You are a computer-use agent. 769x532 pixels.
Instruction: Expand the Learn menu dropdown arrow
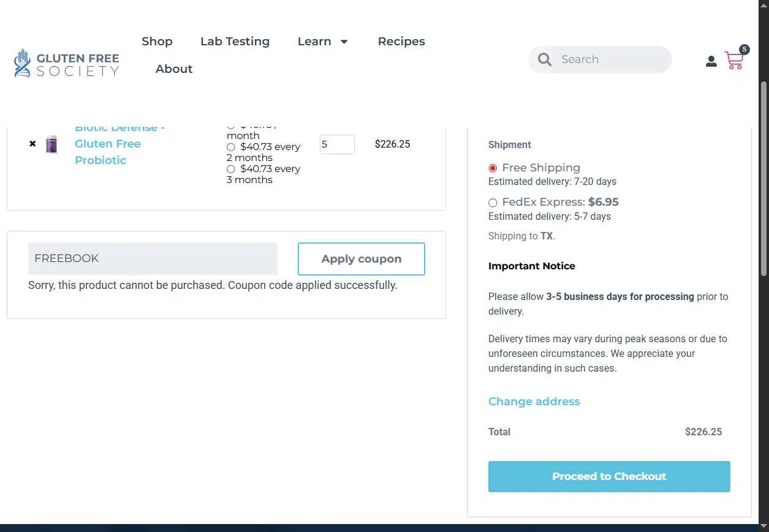[x=344, y=42]
